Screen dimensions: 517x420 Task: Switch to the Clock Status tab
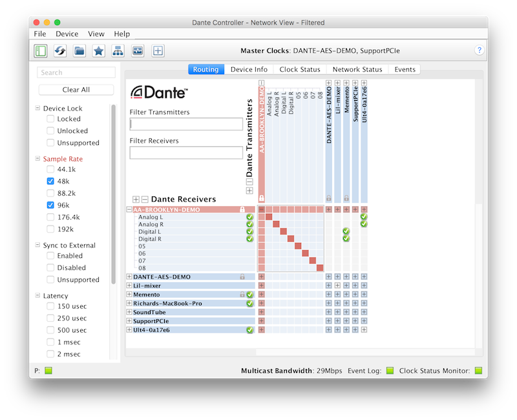tap(300, 69)
